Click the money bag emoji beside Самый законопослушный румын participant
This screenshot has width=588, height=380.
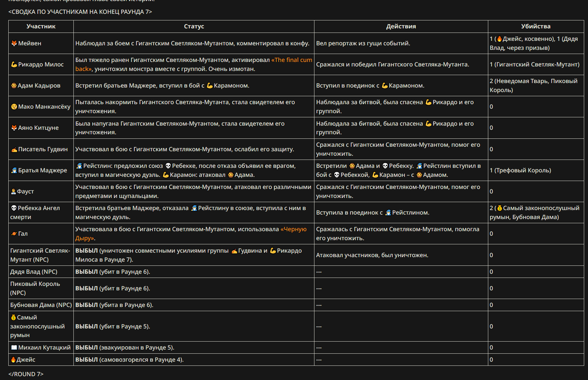click(x=14, y=317)
